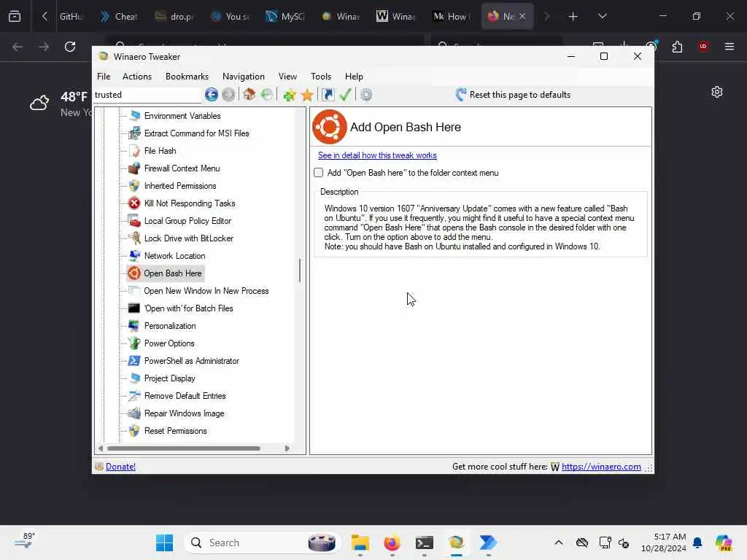The image size is (747, 560).
Task: Reload the browser page
Action: click(70, 47)
